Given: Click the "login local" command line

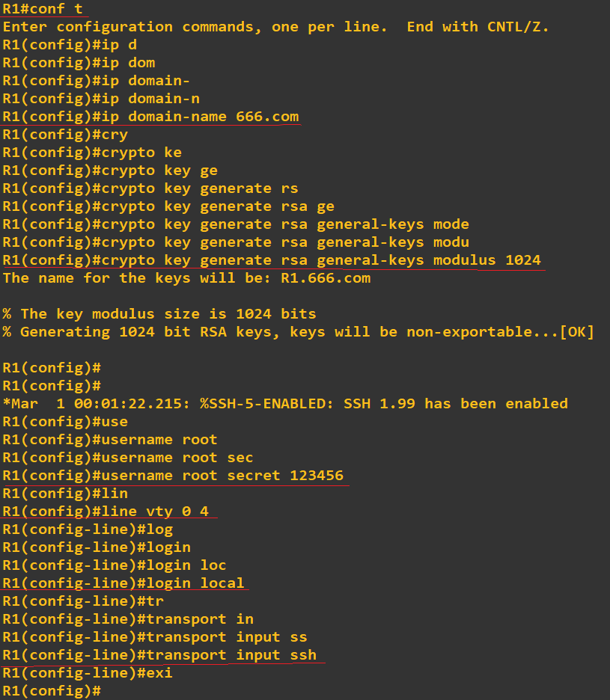Looking at the screenshot, I should coord(197,583).
